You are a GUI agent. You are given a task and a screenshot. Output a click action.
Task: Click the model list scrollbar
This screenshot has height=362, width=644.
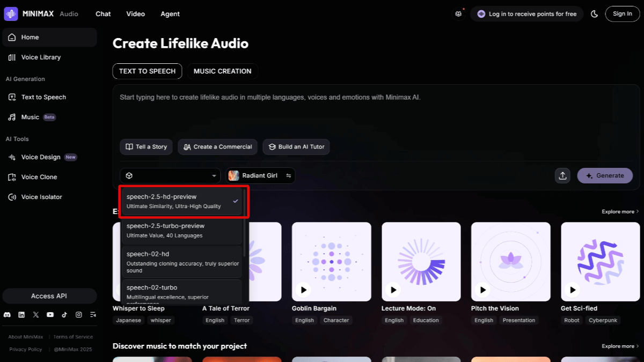point(245,222)
